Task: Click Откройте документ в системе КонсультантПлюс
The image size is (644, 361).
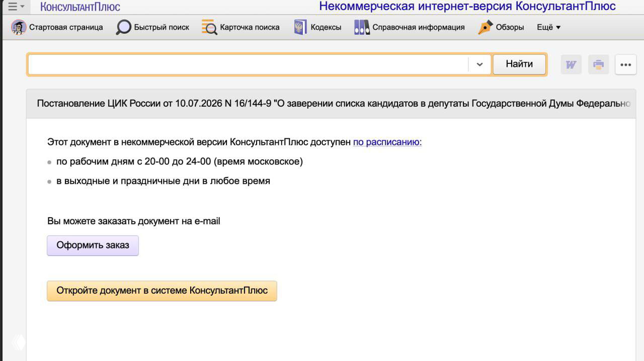Action: pos(162,291)
